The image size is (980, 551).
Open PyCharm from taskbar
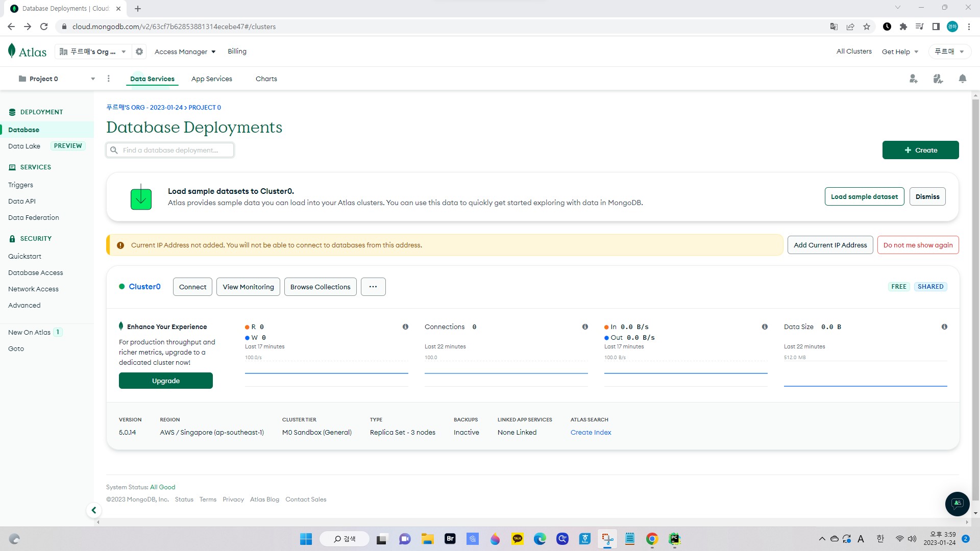coord(675,539)
